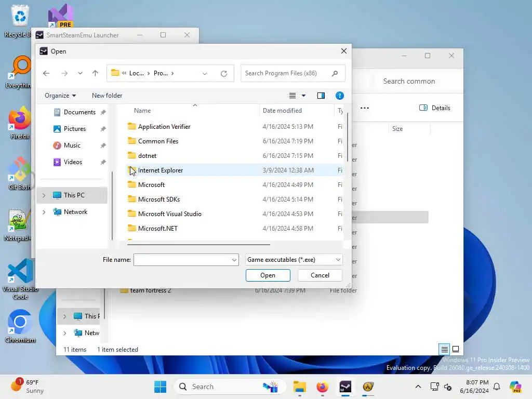Open dialog help icon
The image size is (532, 399).
pyautogui.click(x=340, y=96)
